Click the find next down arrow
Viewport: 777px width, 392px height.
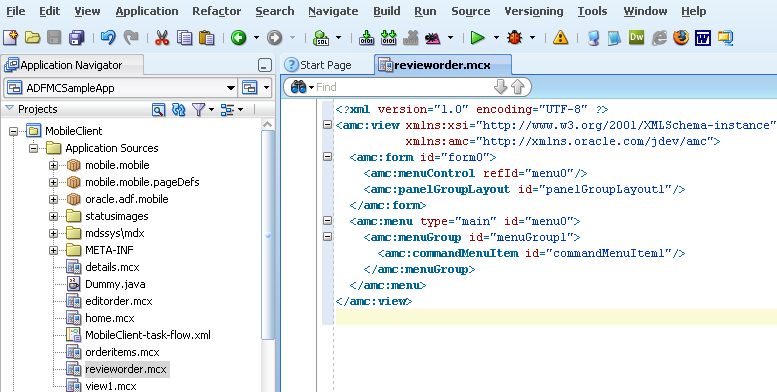(500, 87)
